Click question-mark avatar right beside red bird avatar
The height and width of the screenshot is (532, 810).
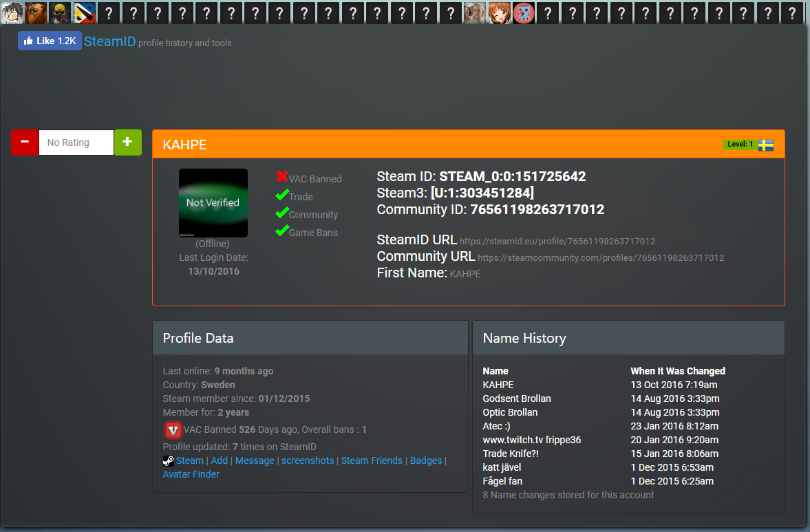(548, 12)
